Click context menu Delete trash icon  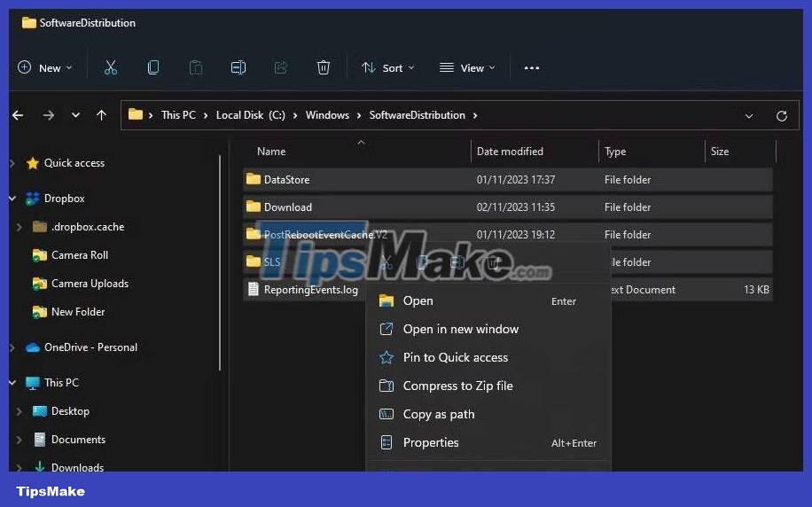(493, 262)
